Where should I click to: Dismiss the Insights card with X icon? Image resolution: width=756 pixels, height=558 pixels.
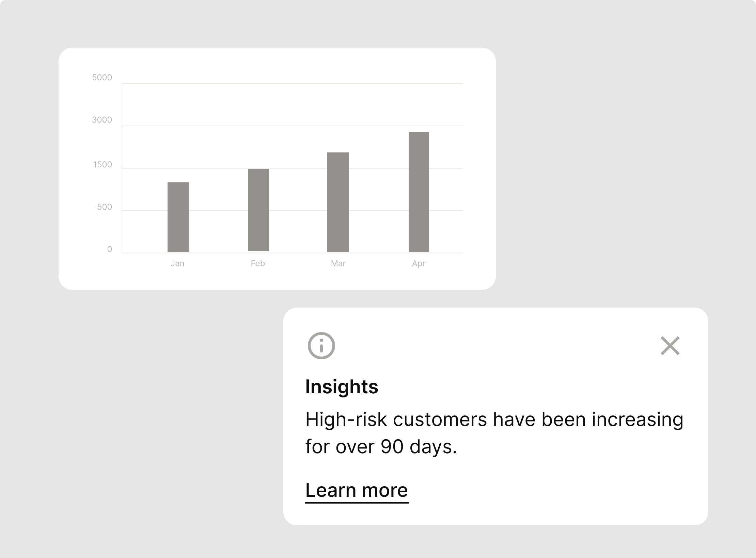click(670, 346)
